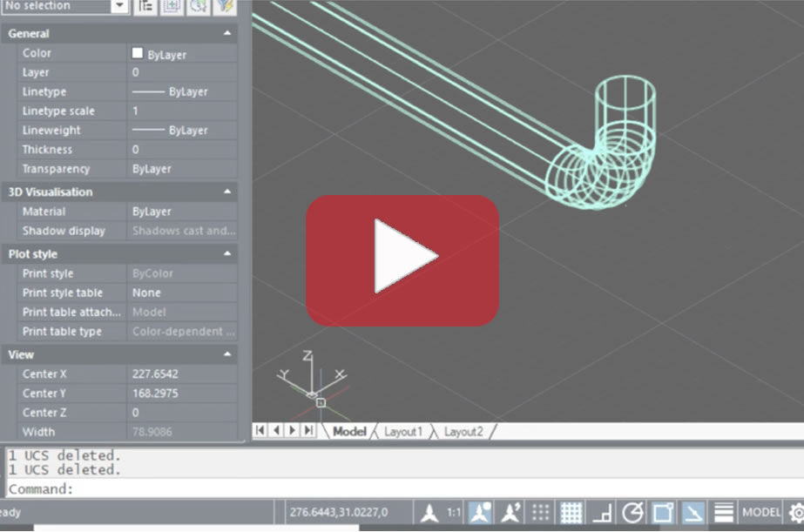Collapse the General properties section
The width and height of the screenshot is (804, 532).
click(x=227, y=33)
